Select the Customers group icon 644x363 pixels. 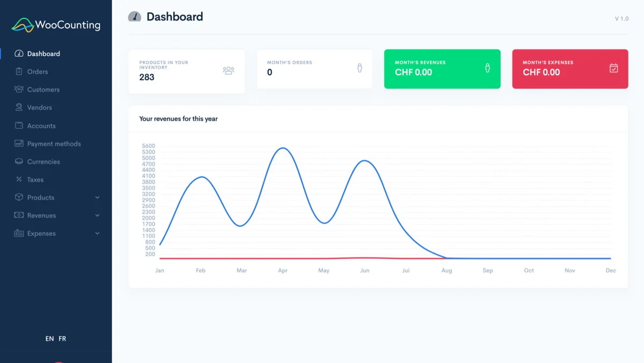coord(19,89)
